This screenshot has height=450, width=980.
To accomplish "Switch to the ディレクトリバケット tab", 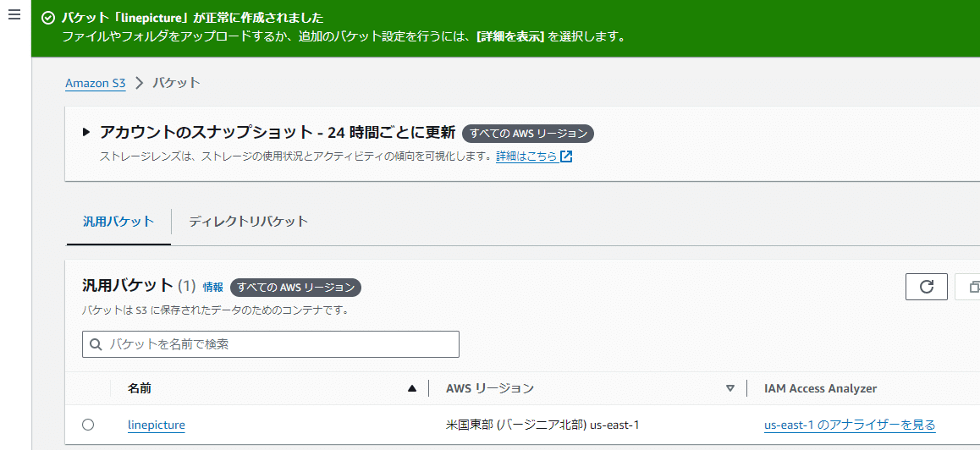I will tap(249, 222).
